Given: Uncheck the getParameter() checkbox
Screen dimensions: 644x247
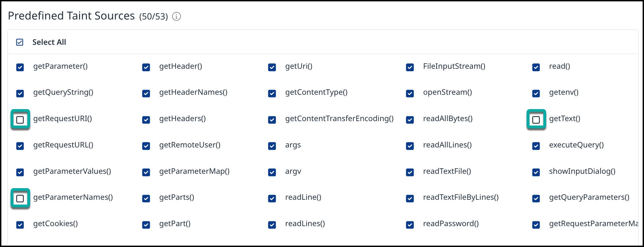Looking at the screenshot, I should tap(20, 67).
